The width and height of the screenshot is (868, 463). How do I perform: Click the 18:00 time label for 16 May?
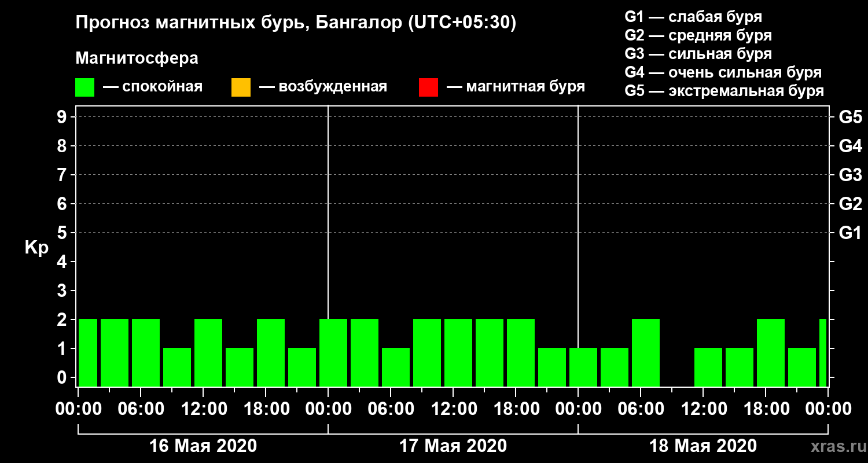click(266, 409)
